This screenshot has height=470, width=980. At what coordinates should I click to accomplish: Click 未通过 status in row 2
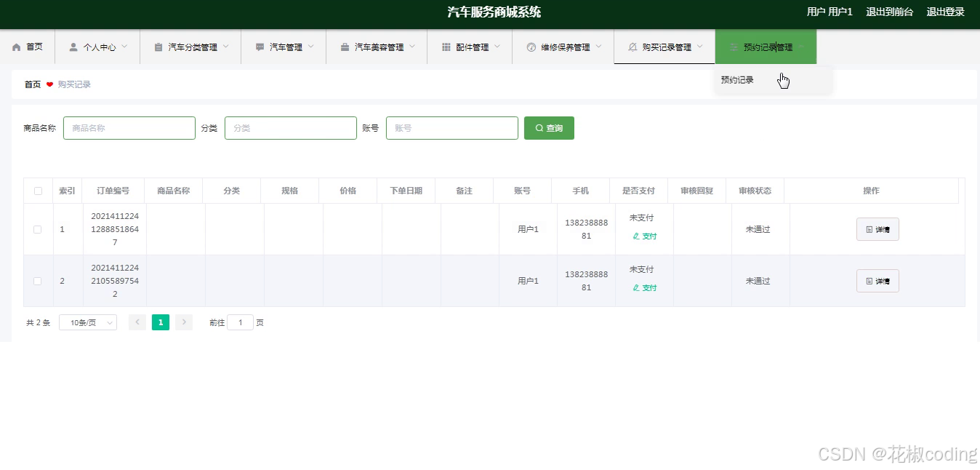[758, 281]
